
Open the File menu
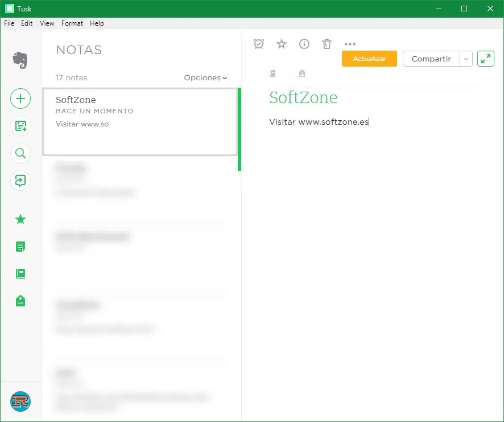[9, 23]
